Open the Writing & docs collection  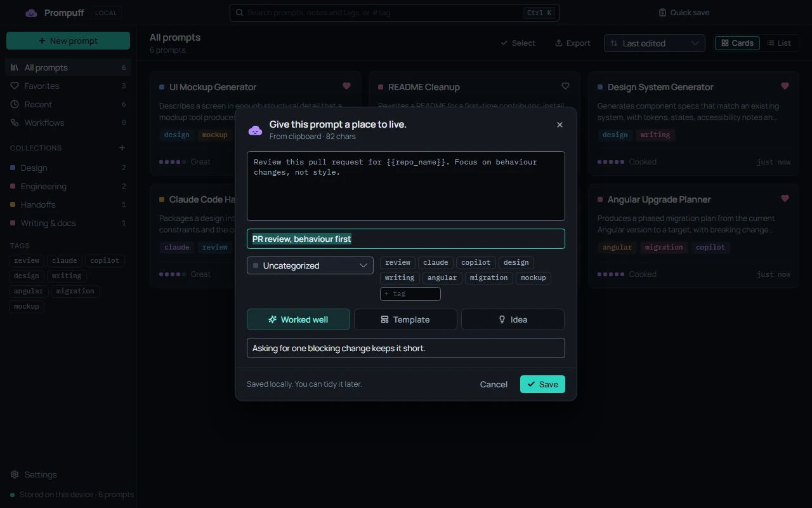click(68, 223)
